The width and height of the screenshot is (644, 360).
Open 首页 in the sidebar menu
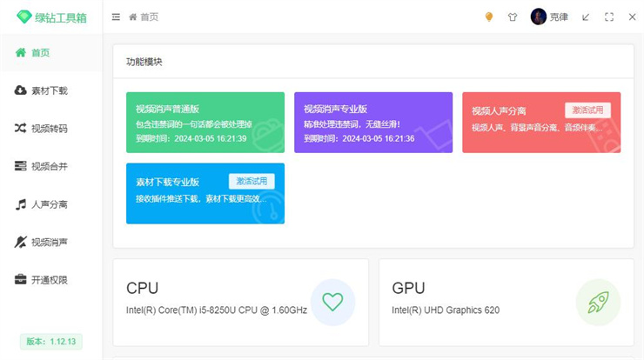tap(51, 52)
